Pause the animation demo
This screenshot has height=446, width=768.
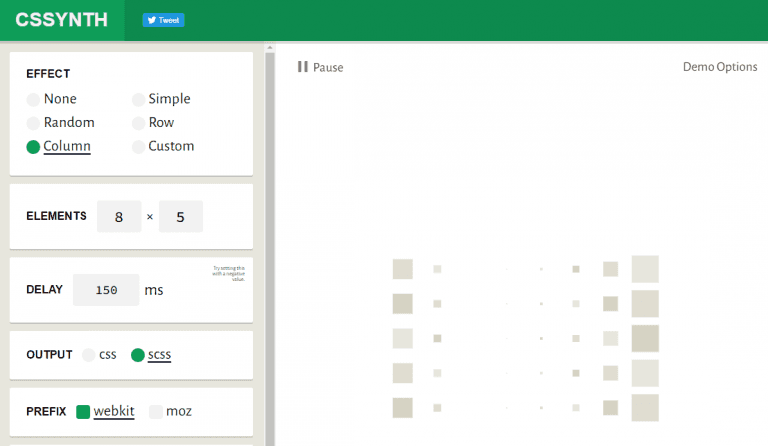[320, 67]
